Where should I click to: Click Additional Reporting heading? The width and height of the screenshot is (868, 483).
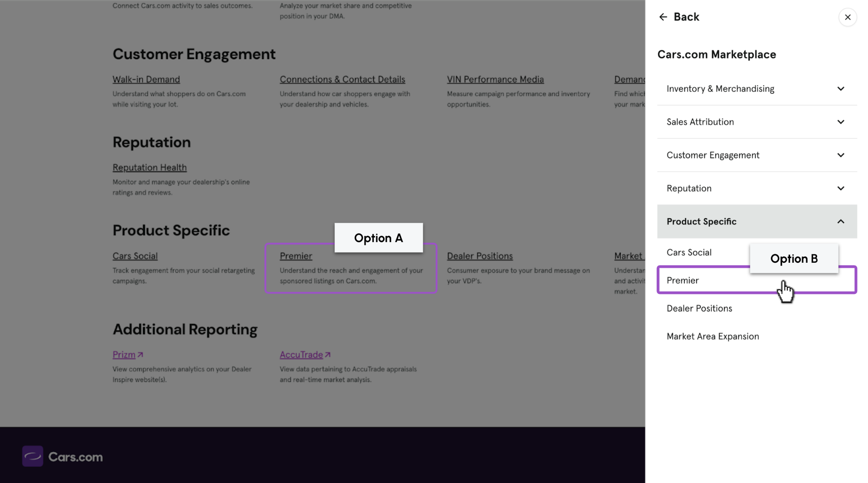[x=185, y=329]
